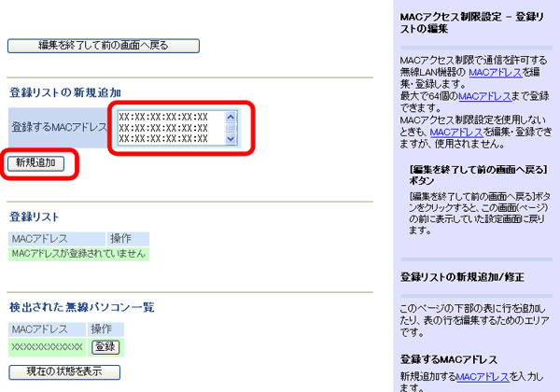
Task: Click the 登録 button for the detected wireless PC
Action: pos(105,346)
